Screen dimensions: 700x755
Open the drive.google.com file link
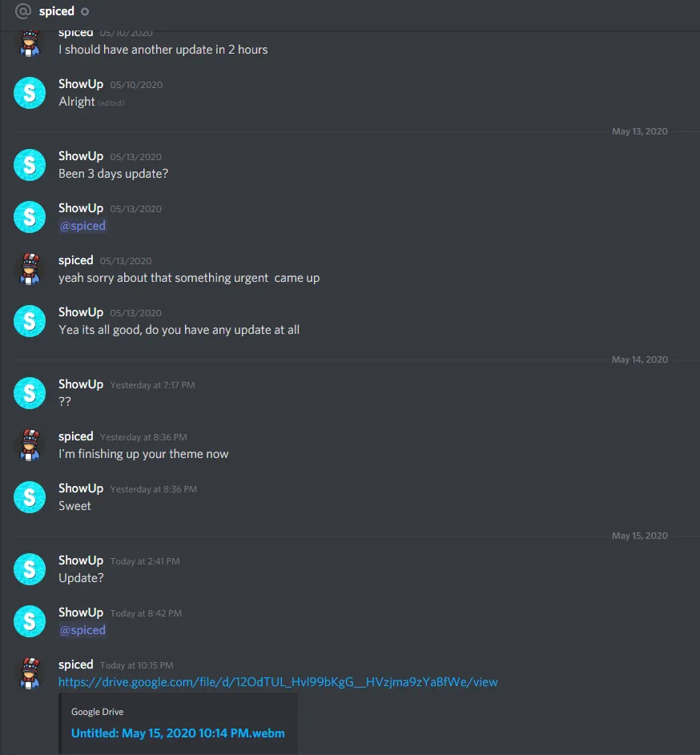(x=278, y=682)
